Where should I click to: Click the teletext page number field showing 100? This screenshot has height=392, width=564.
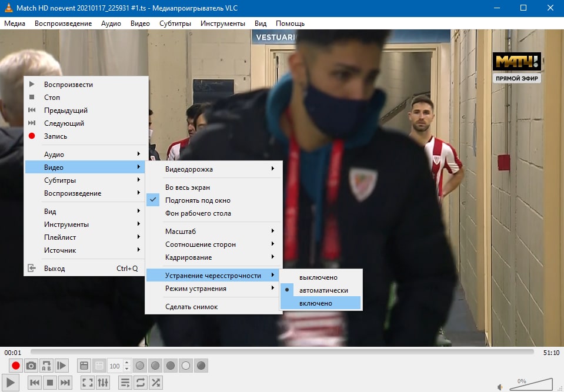coord(115,366)
